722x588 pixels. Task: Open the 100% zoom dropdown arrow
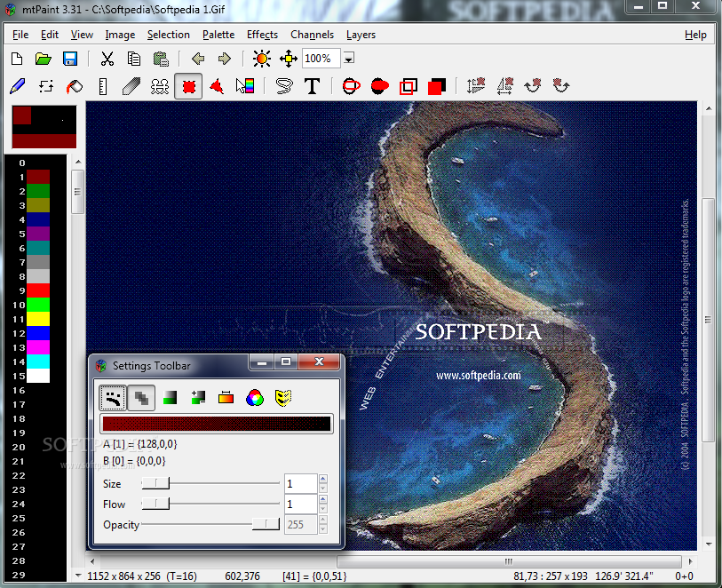(x=349, y=60)
